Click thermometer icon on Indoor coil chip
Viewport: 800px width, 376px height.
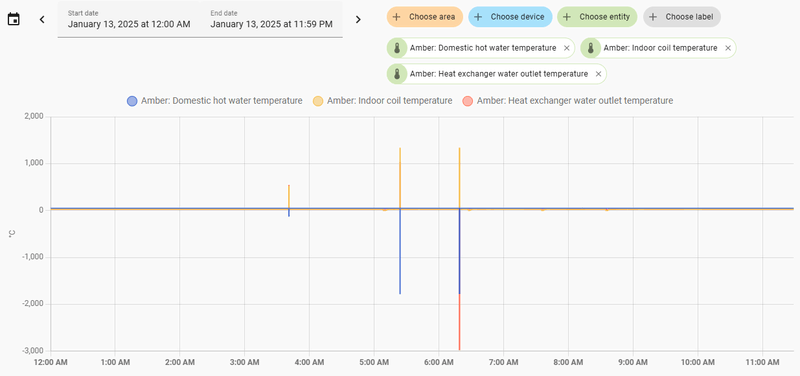click(x=591, y=48)
